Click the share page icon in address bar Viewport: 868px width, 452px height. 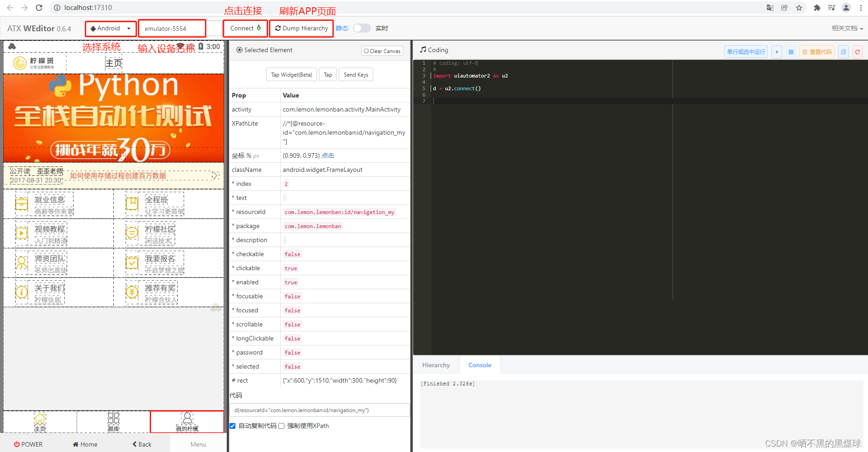click(x=785, y=8)
